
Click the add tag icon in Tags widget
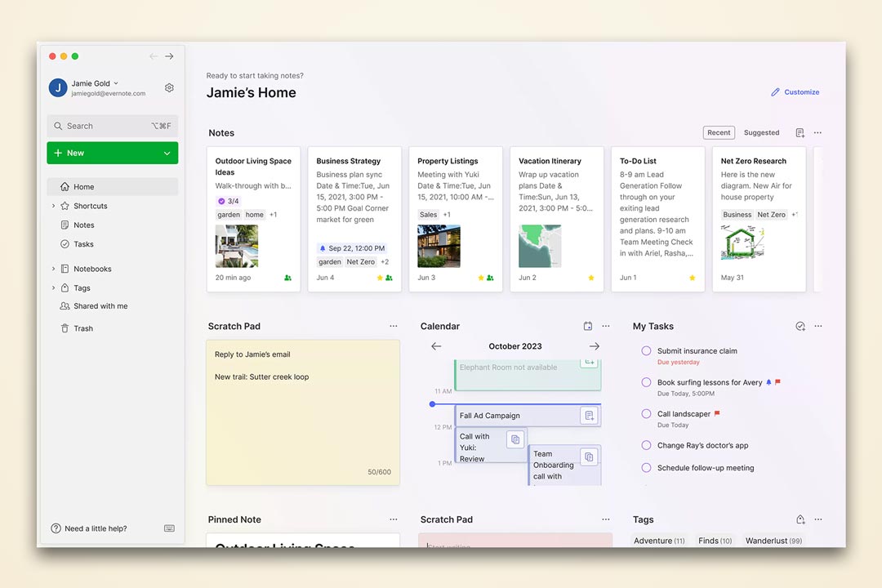pyautogui.click(x=800, y=519)
